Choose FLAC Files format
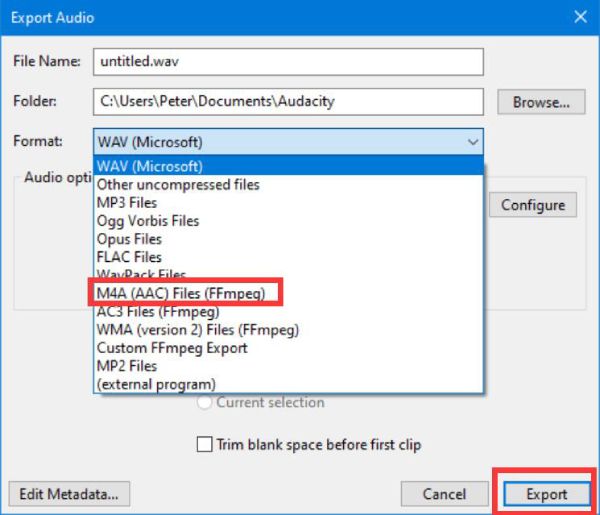The image size is (600, 515). click(289, 257)
